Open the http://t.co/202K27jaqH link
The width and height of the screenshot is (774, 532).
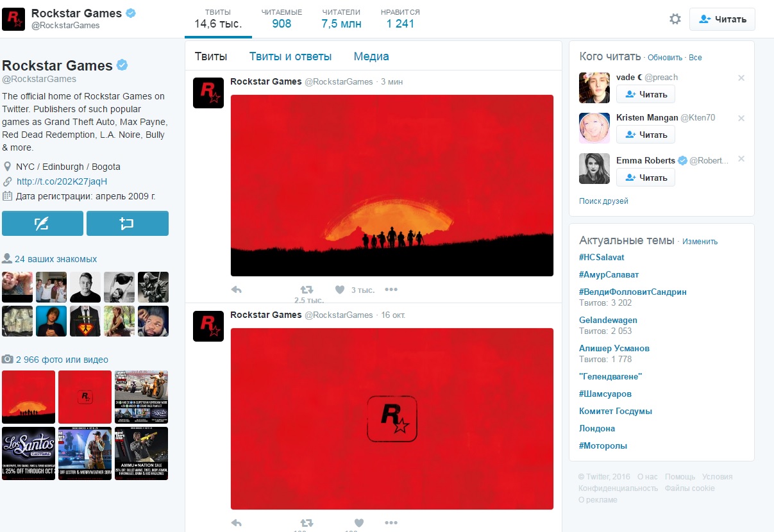(62, 181)
